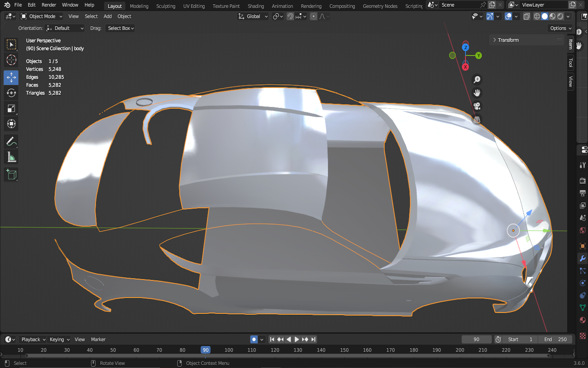The width and height of the screenshot is (588, 368).
Task: Open the Options dropdown in the viewport
Action: [x=561, y=28]
